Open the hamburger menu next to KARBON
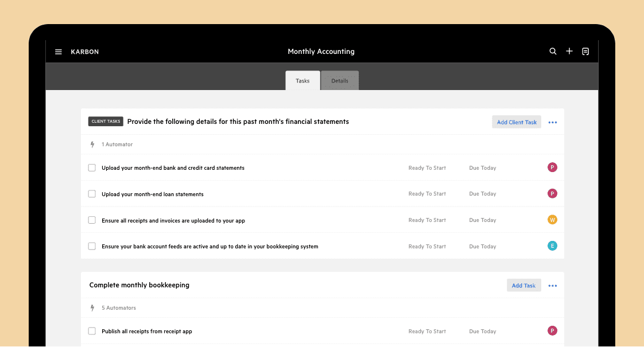The width and height of the screenshot is (644, 347). click(x=59, y=52)
